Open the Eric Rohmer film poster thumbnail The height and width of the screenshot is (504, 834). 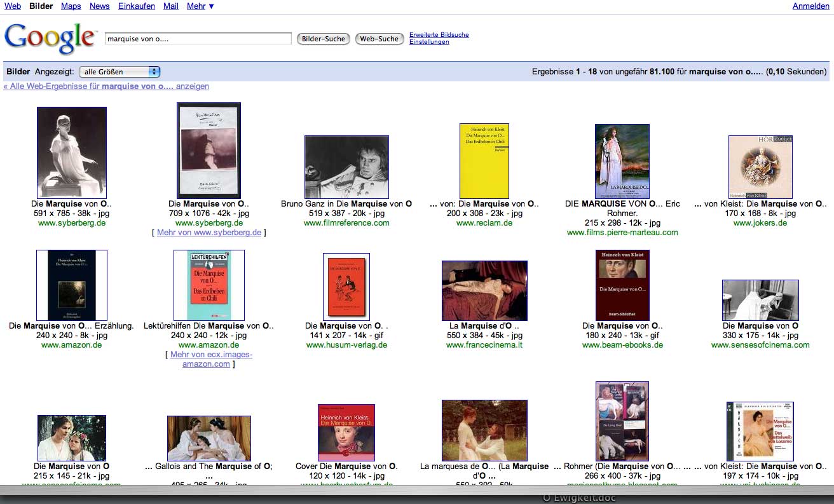coord(622,161)
